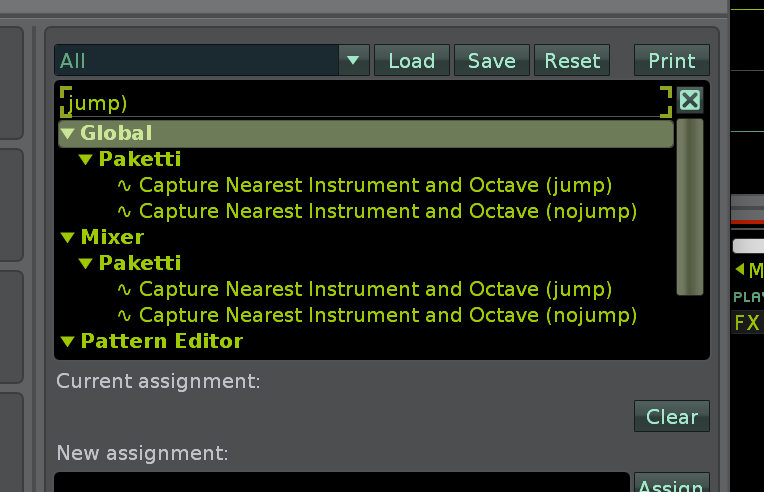Click the Print button
This screenshot has width=764, height=492.
[x=671, y=61]
